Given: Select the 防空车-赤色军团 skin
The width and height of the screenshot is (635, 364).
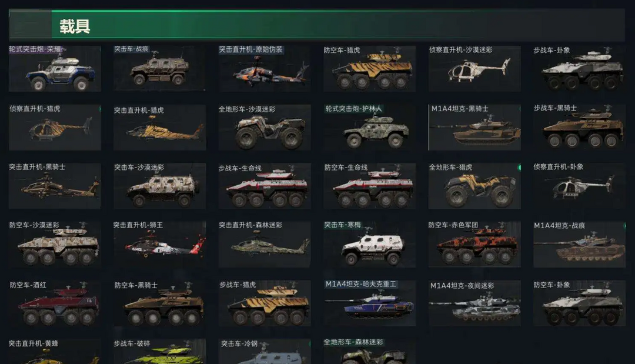Looking at the screenshot, I should coord(474,244).
